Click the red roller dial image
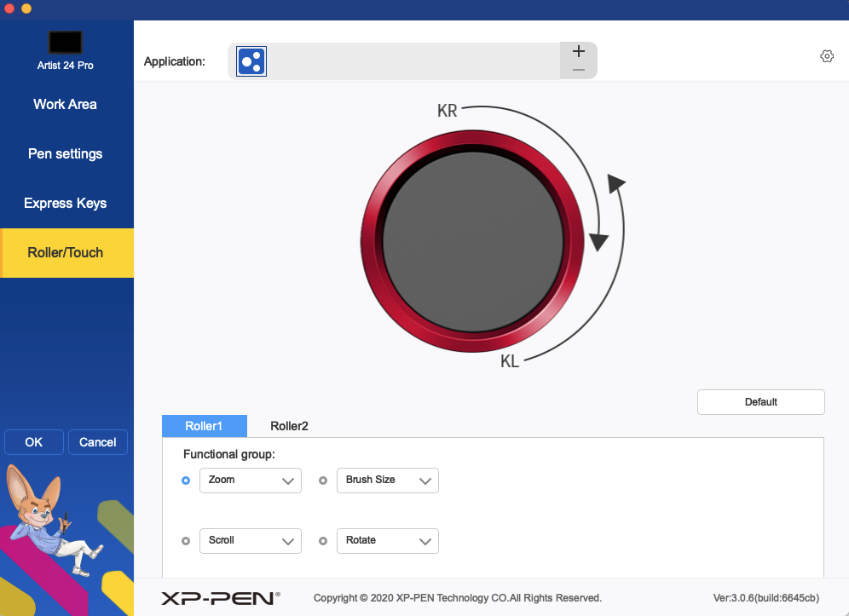 (472, 241)
